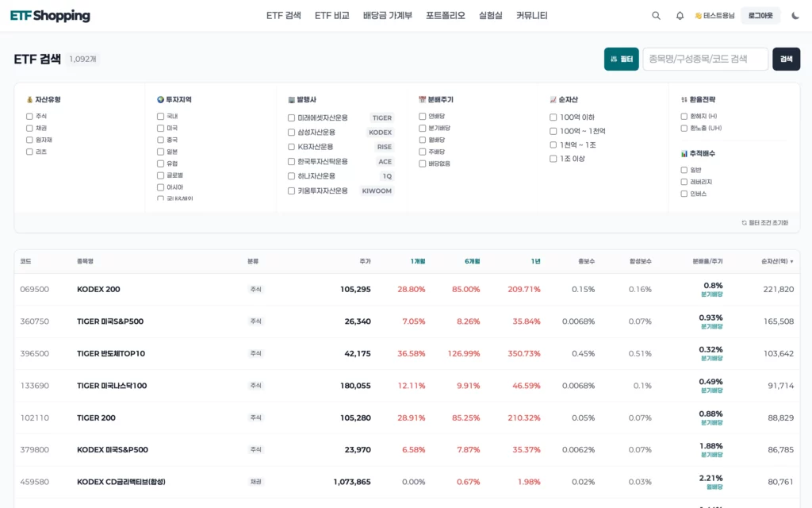The width and height of the screenshot is (812, 508).
Task: Click the 순자산 chart icon
Action: pos(553,99)
